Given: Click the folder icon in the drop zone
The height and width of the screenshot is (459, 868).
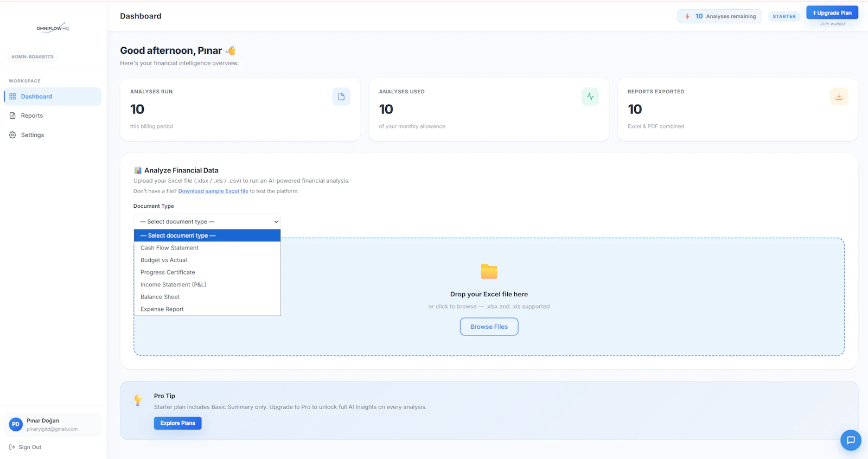Looking at the screenshot, I should point(489,271).
